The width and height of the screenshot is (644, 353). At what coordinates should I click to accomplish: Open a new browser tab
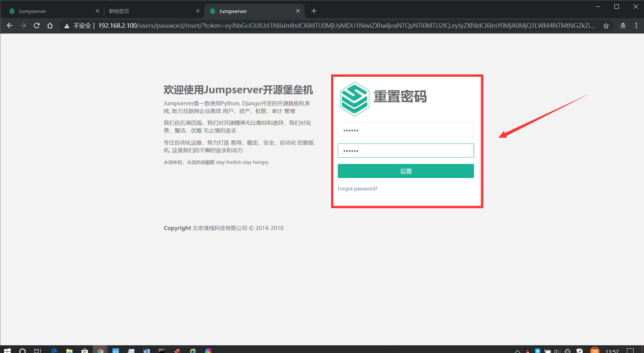(x=314, y=11)
